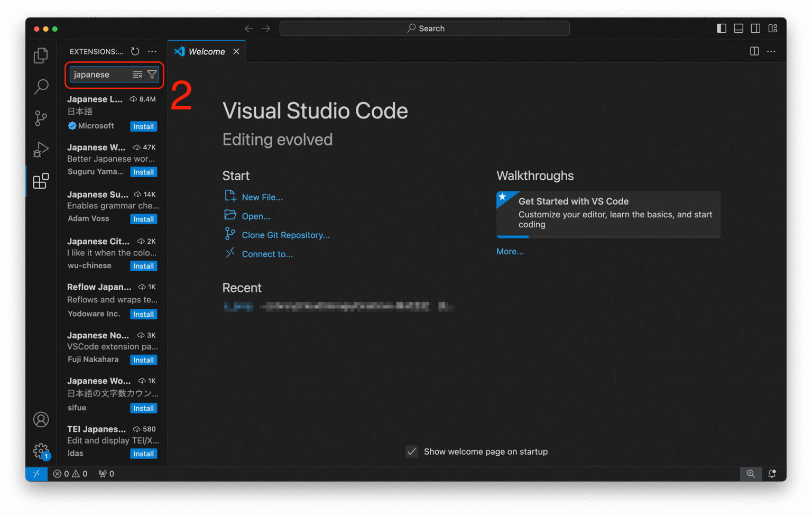Refresh the extensions list
The width and height of the screenshot is (812, 515).
pyautogui.click(x=135, y=51)
